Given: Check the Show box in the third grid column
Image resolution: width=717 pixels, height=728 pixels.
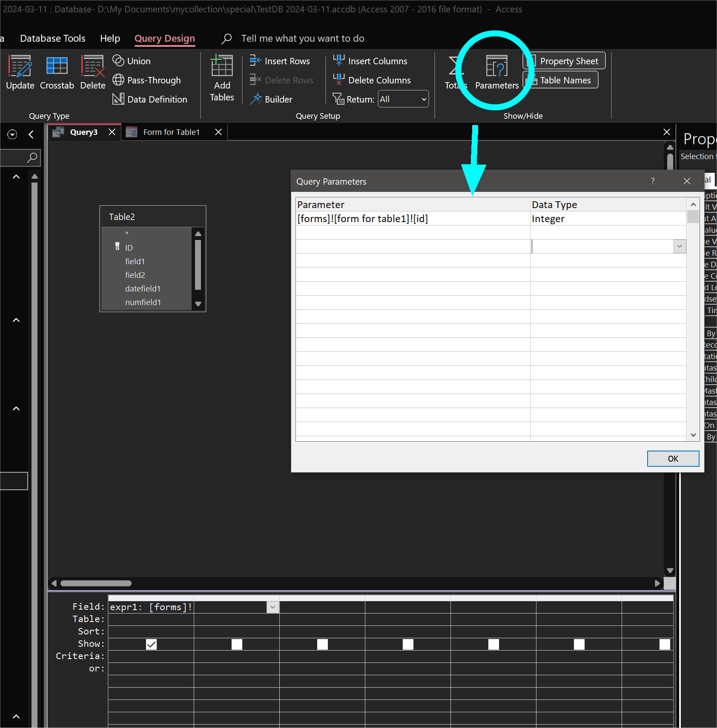Looking at the screenshot, I should [x=322, y=644].
